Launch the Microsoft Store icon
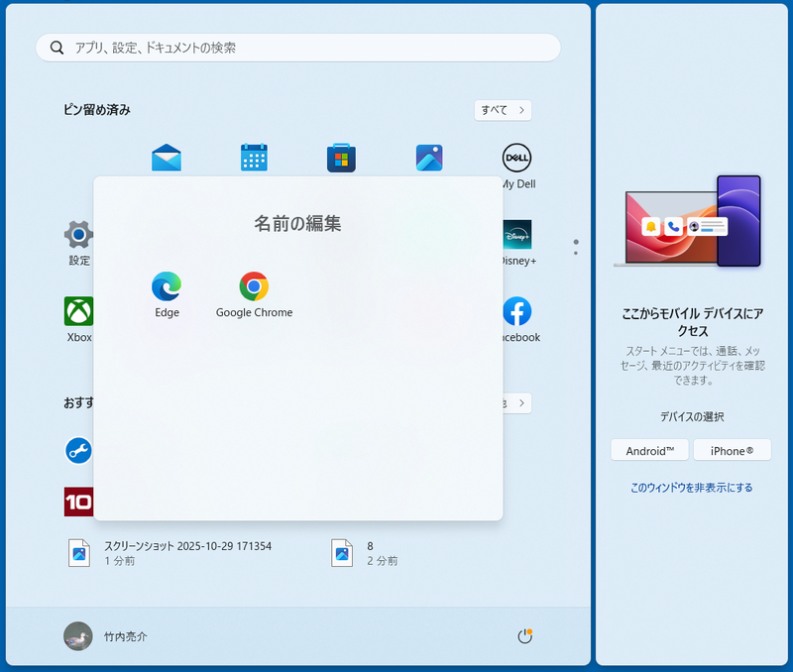The height and width of the screenshot is (672, 793). click(x=341, y=158)
